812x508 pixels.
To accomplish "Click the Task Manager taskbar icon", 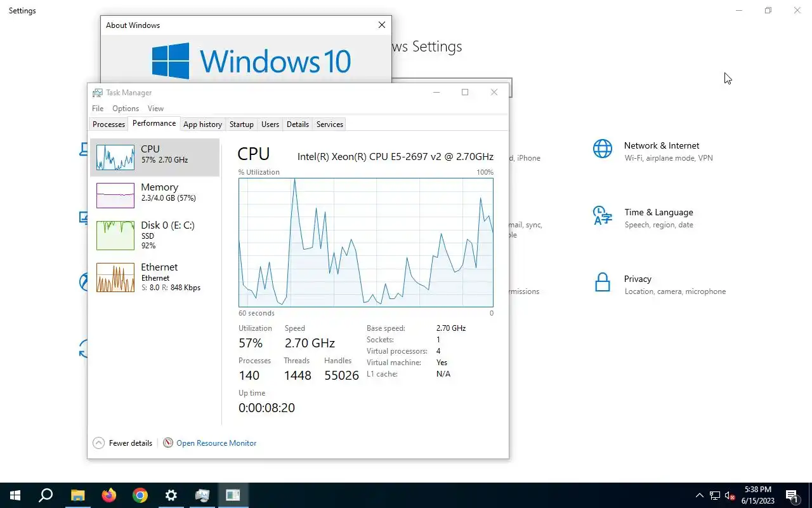I will (202, 495).
